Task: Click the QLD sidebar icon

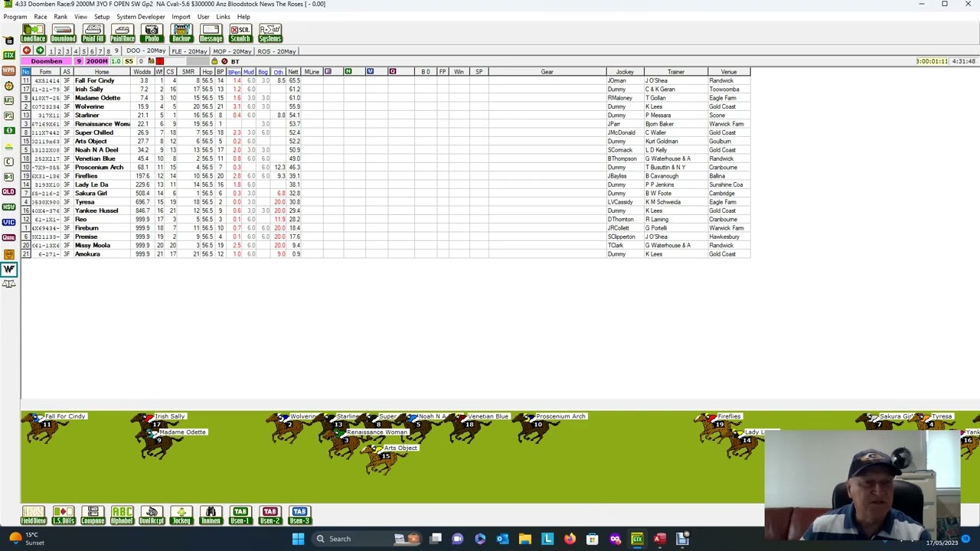Action: click(x=8, y=191)
